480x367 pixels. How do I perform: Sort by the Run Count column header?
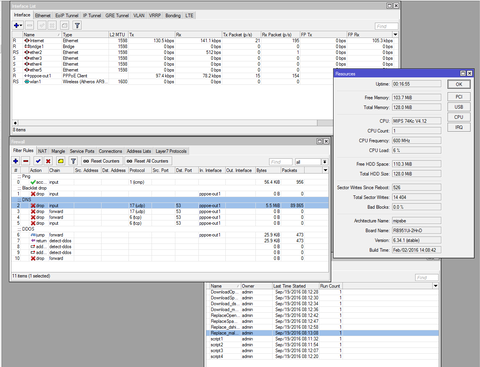click(330, 286)
